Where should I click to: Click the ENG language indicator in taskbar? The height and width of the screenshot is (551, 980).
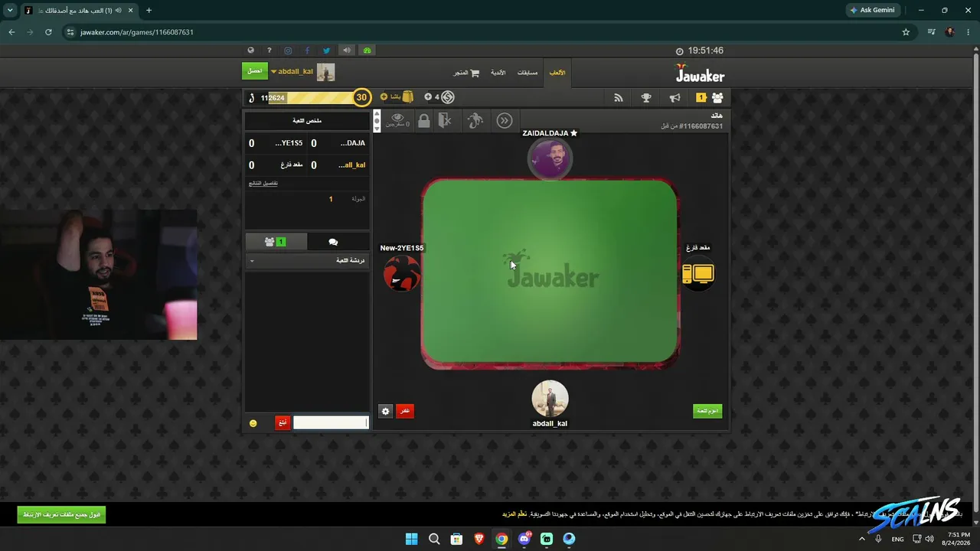(x=897, y=539)
